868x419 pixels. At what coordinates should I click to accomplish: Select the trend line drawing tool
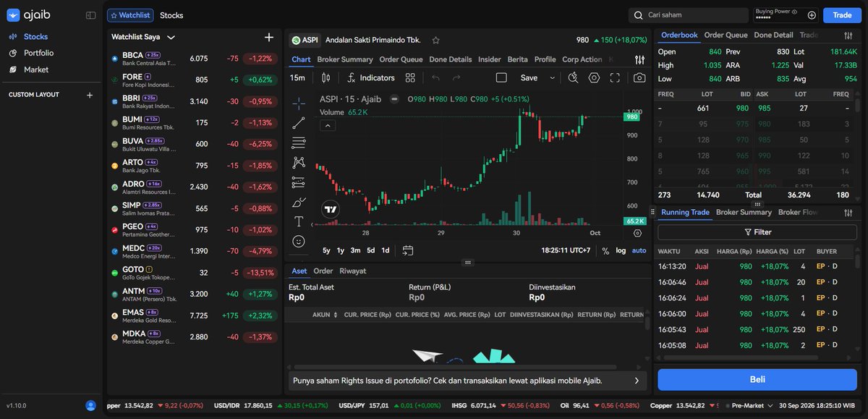[x=299, y=123]
